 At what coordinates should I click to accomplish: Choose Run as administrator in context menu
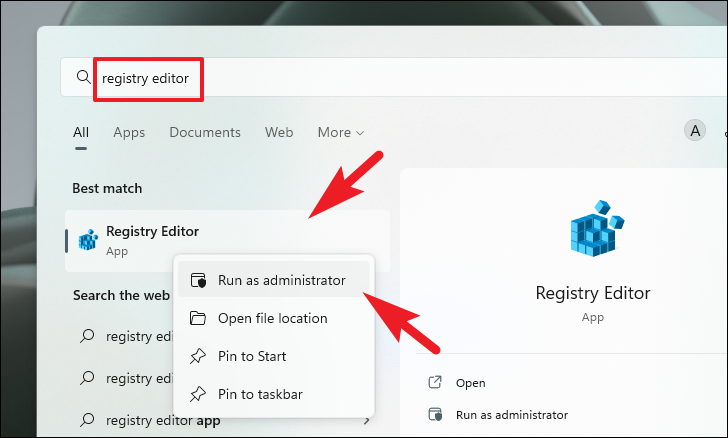click(x=274, y=280)
